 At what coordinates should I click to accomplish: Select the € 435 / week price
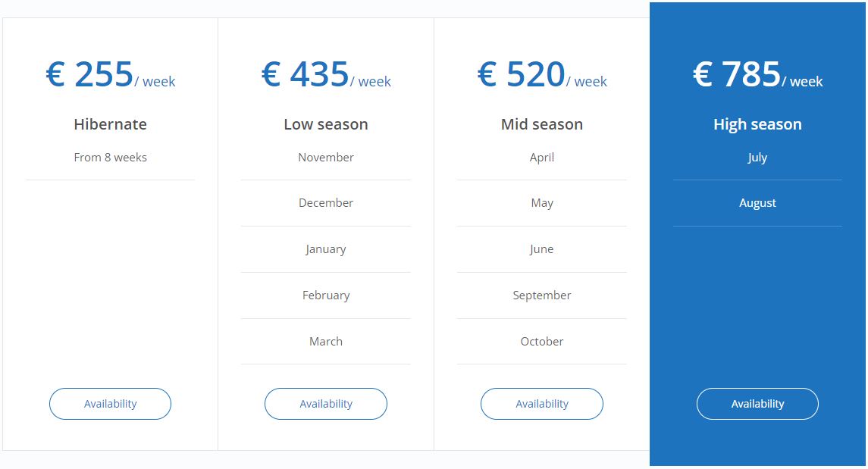click(x=326, y=75)
